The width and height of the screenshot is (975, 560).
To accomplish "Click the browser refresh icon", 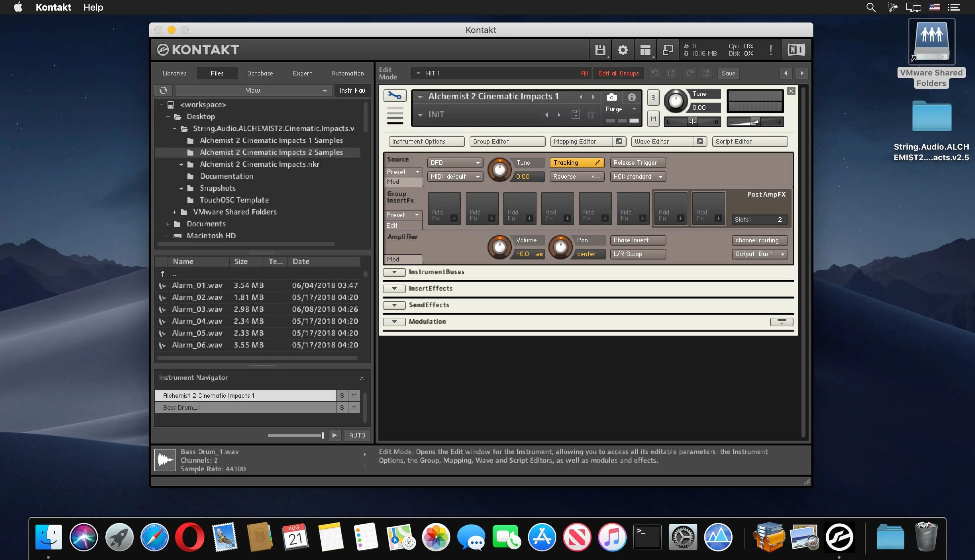I will [x=163, y=90].
